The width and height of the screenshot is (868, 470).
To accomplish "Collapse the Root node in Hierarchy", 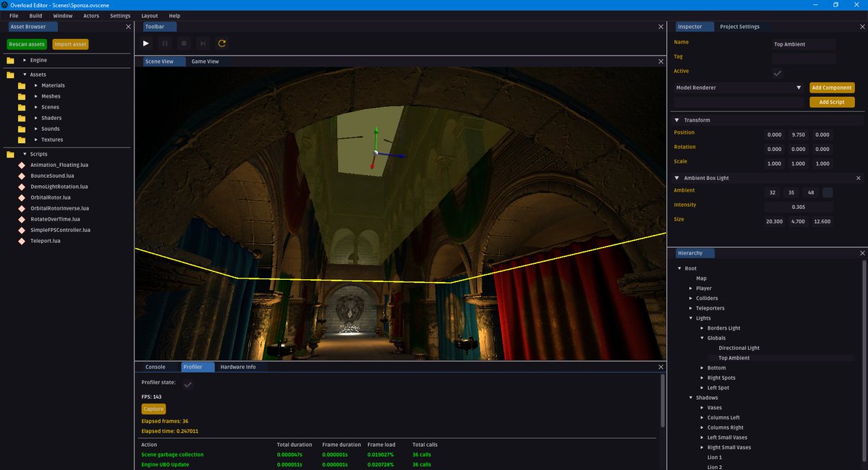I will click(679, 268).
